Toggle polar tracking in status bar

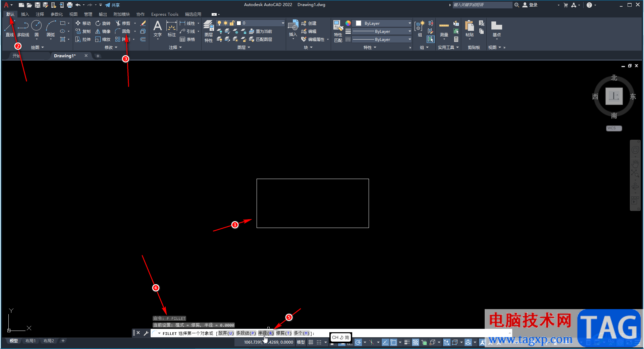pyautogui.click(x=358, y=342)
